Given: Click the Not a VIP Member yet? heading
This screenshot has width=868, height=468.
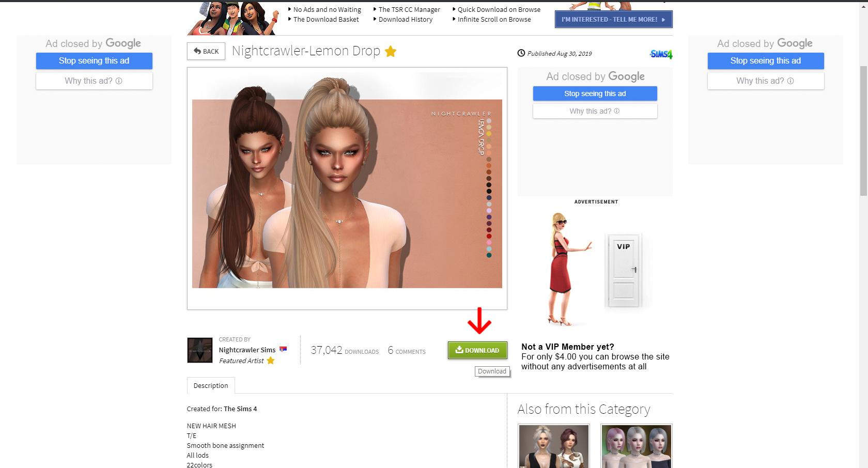Looking at the screenshot, I should [568, 347].
